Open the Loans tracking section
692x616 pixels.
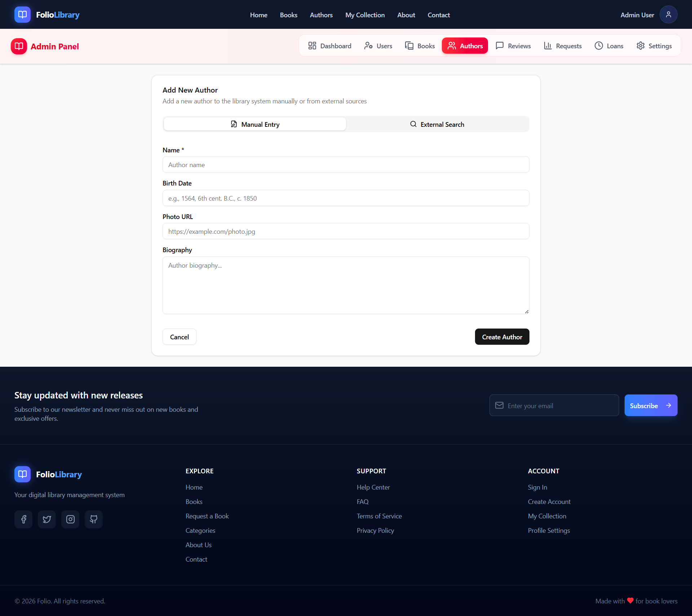[x=599, y=46]
